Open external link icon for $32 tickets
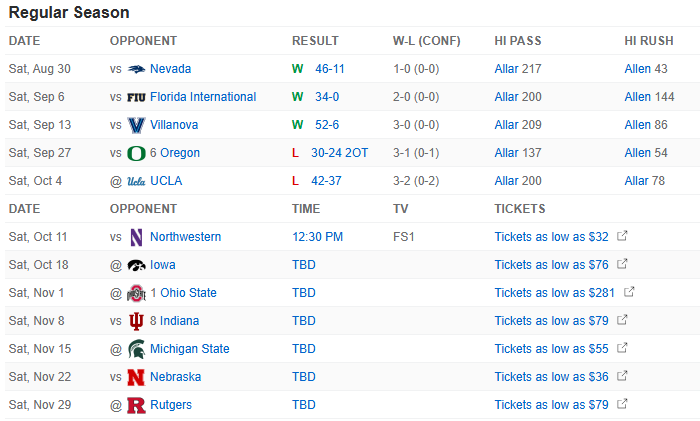 (x=622, y=237)
